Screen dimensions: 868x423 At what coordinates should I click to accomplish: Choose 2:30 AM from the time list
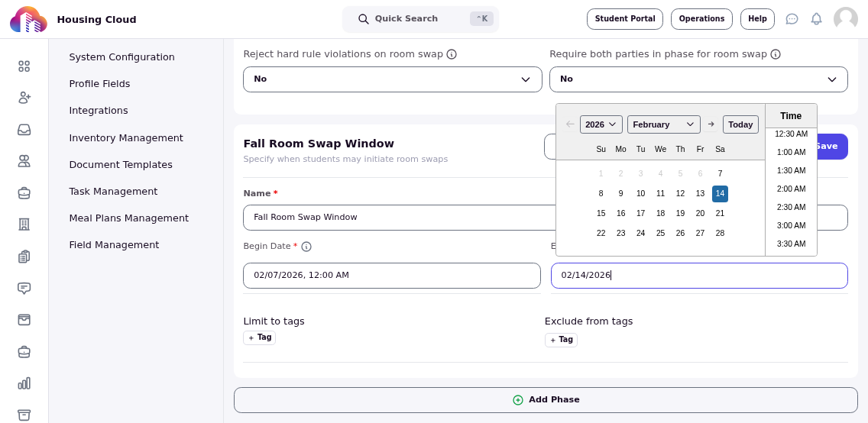pos(791,207)
